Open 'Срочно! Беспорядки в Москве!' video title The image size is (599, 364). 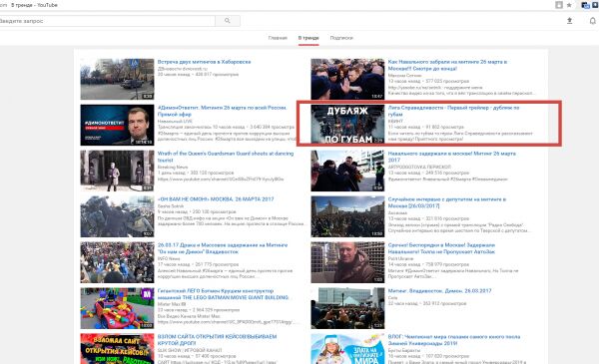[x=441, y=248]
